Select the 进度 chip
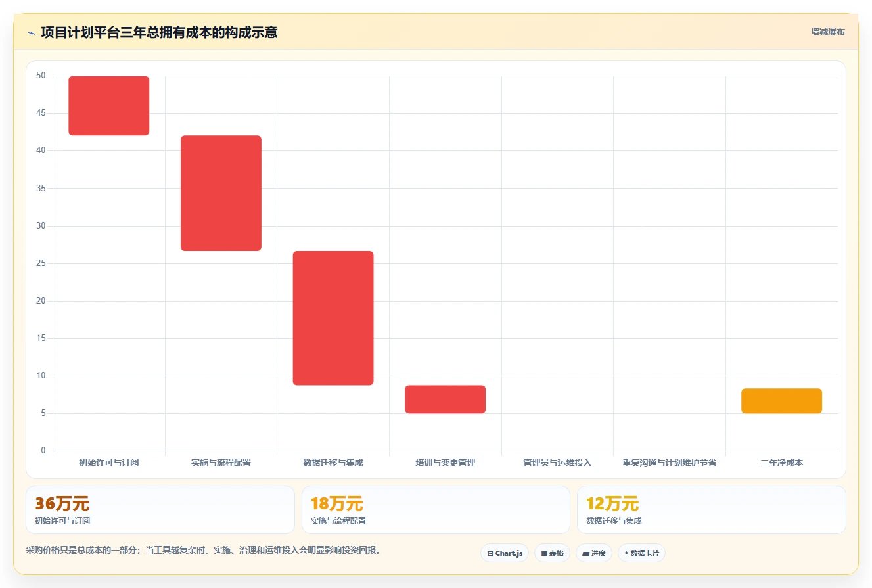Image resolution: width=872 pixels, height=588 pixels. coord(594,553)
